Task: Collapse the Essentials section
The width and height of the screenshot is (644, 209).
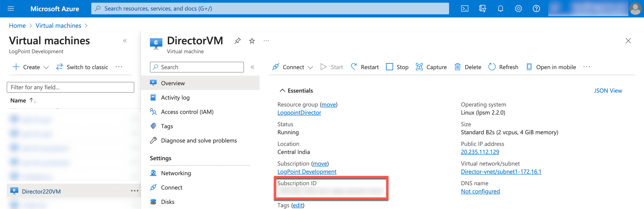Action: click(x=282, y=90)
